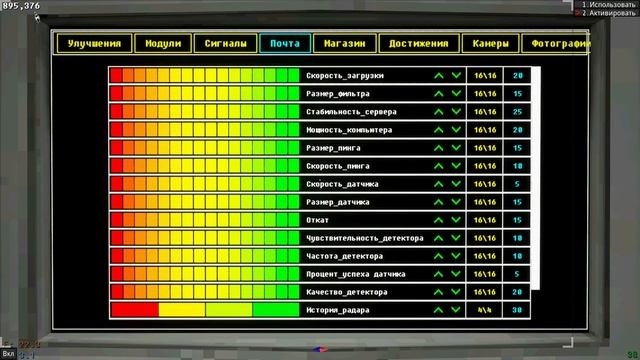Decrease Размер_пинга via its down arrow
The width and height of the screenshot is (640, 360).
pyautogui.click(x=456, y=148)
